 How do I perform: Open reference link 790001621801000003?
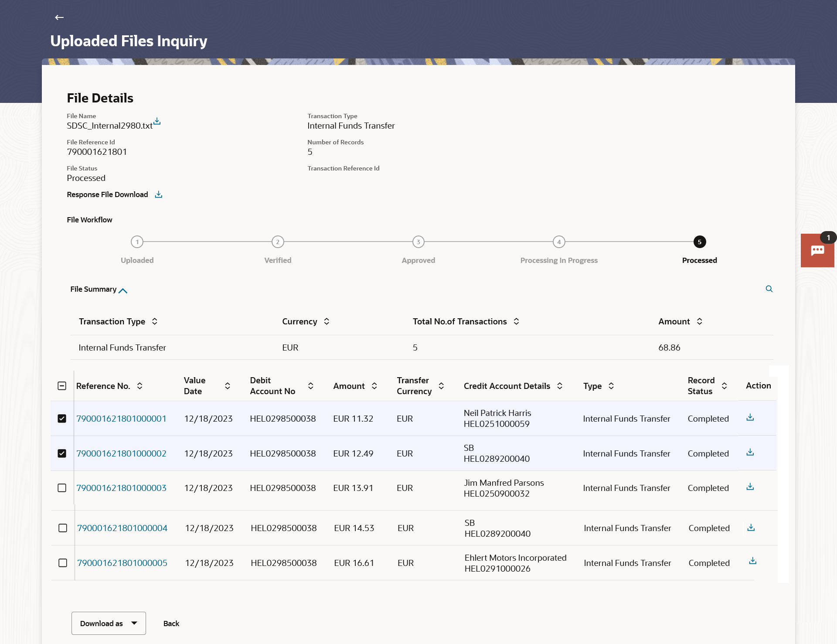pyautogui.click(x=121, y=488)
